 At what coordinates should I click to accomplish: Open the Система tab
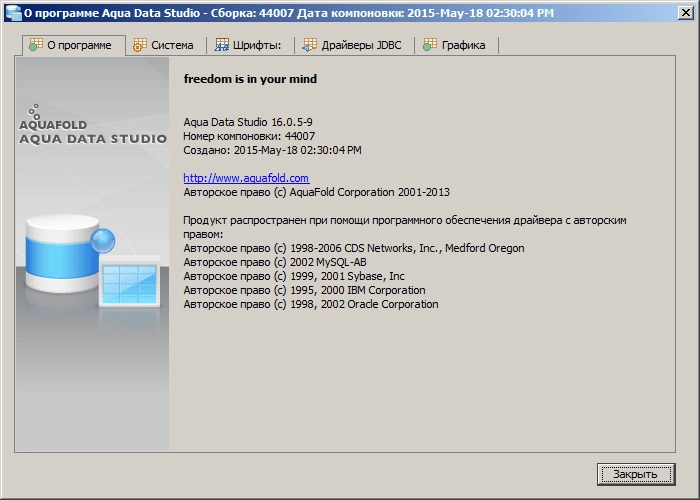[x=166, y=45]
